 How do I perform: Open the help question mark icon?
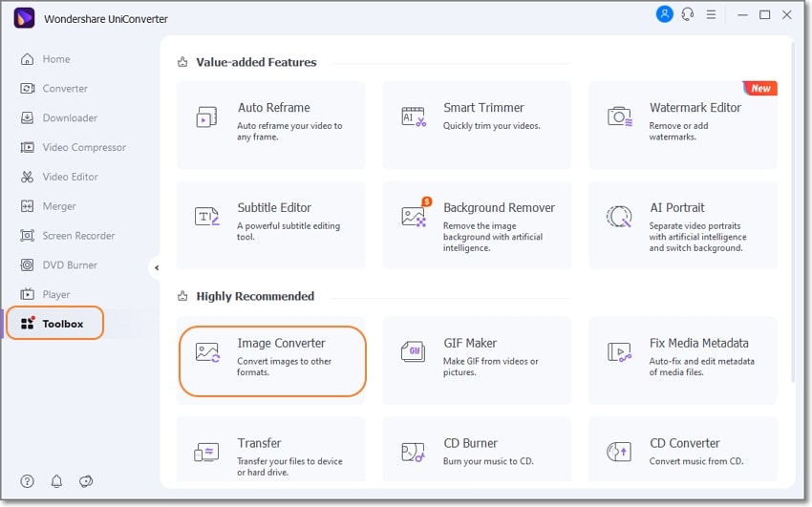(27, 481)
